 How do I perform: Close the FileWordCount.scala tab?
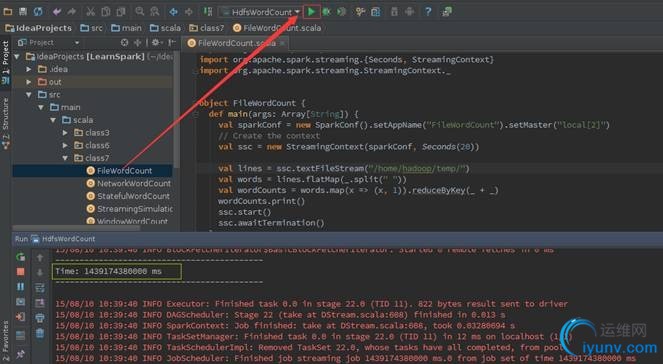[x=282, y=43]
